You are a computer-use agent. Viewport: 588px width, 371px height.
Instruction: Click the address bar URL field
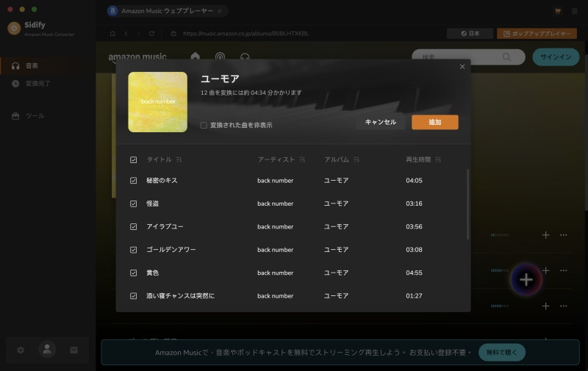click(x=246, y=33)
